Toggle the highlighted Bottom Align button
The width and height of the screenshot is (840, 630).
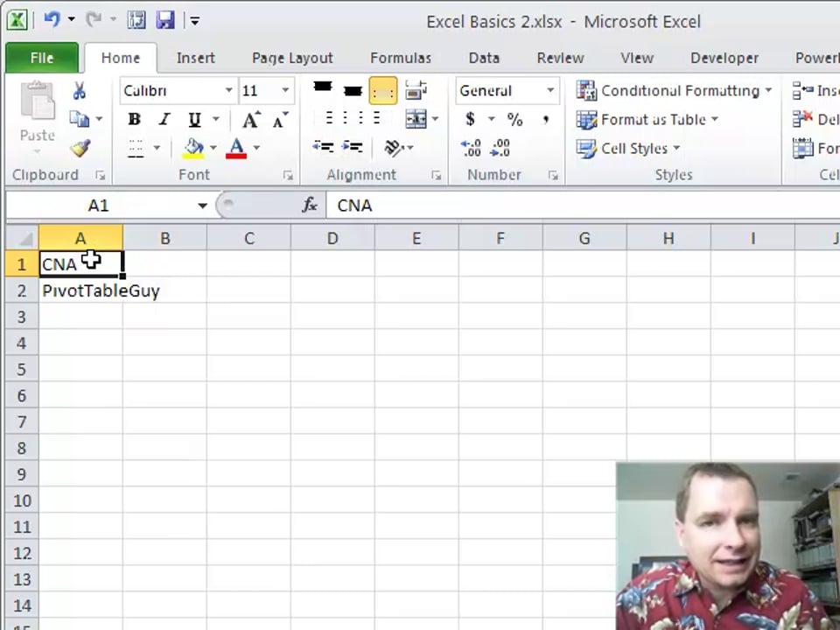tap(383, 91)
